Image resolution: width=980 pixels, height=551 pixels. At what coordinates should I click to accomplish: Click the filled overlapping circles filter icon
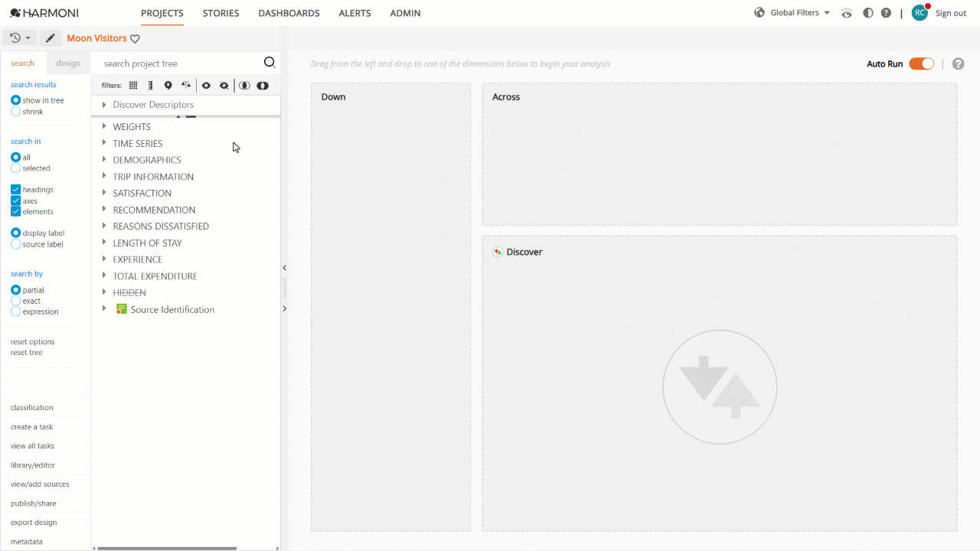[x=263, y=86]
